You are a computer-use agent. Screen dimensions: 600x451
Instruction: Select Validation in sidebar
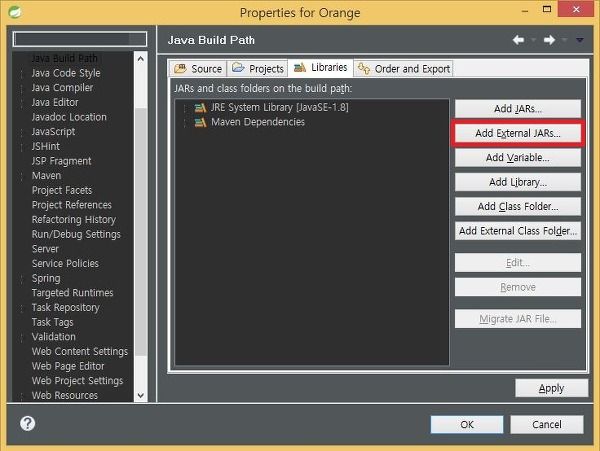[x=54, y=337]
